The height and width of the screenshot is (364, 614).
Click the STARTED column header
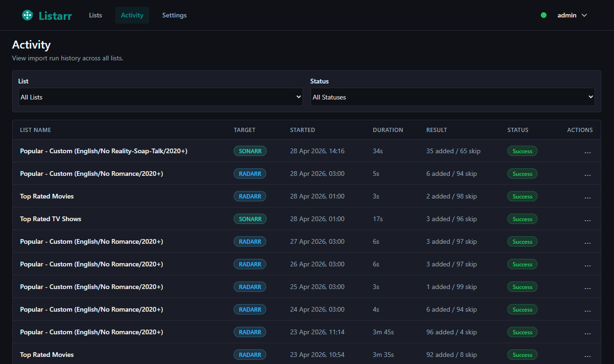pyautogui.click(x=303, y=130)
